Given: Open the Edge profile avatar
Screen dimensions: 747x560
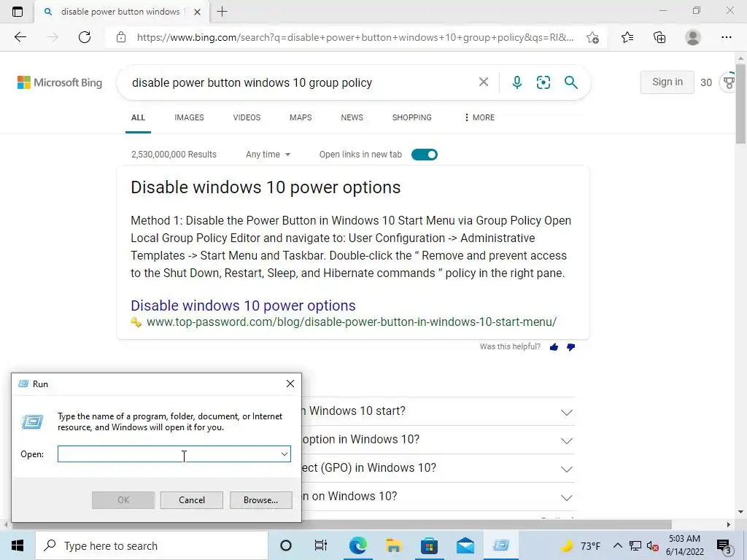Looking at the screenshot, I should (x=693, y=37).
